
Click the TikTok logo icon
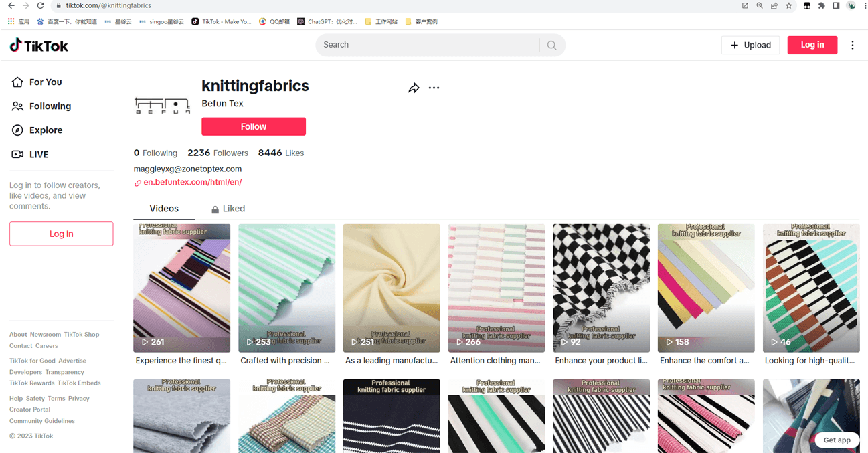15,46
